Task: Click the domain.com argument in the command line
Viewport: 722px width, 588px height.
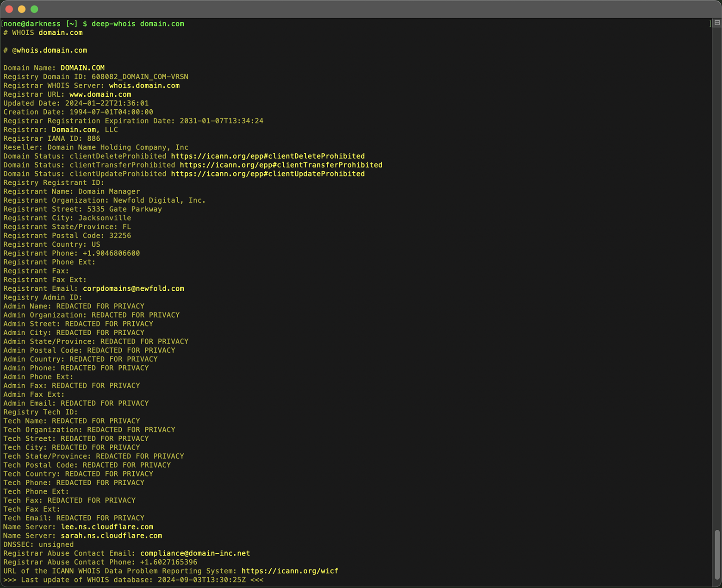Action: pyautogui.click(x=162, y=24)
